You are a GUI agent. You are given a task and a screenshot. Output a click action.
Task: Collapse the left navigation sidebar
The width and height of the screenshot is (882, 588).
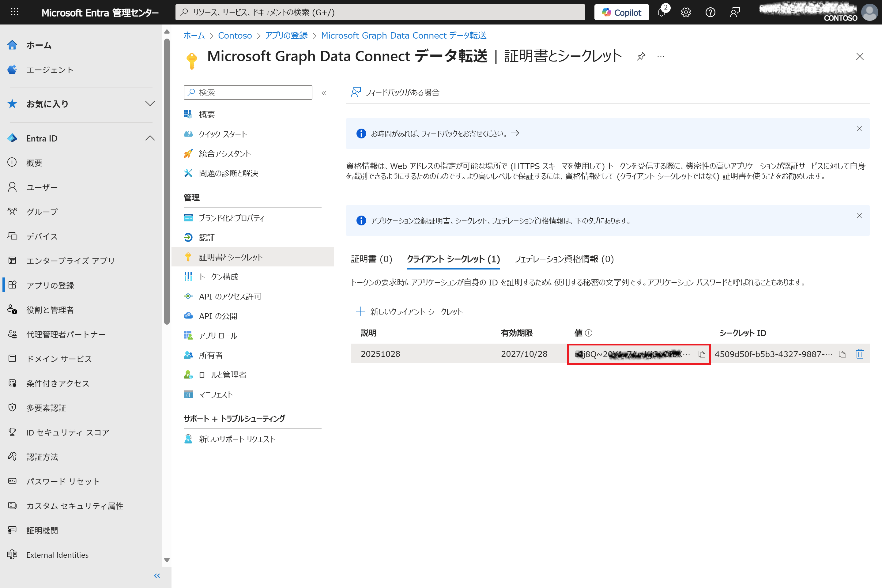(x=157, y=576)
